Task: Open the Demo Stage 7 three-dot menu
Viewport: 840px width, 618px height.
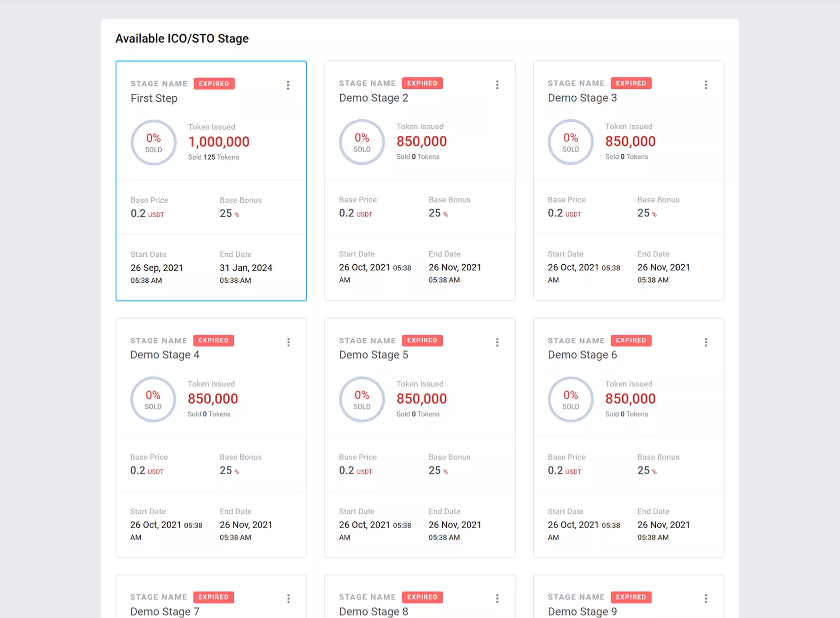Action: (x=288, y=598)
